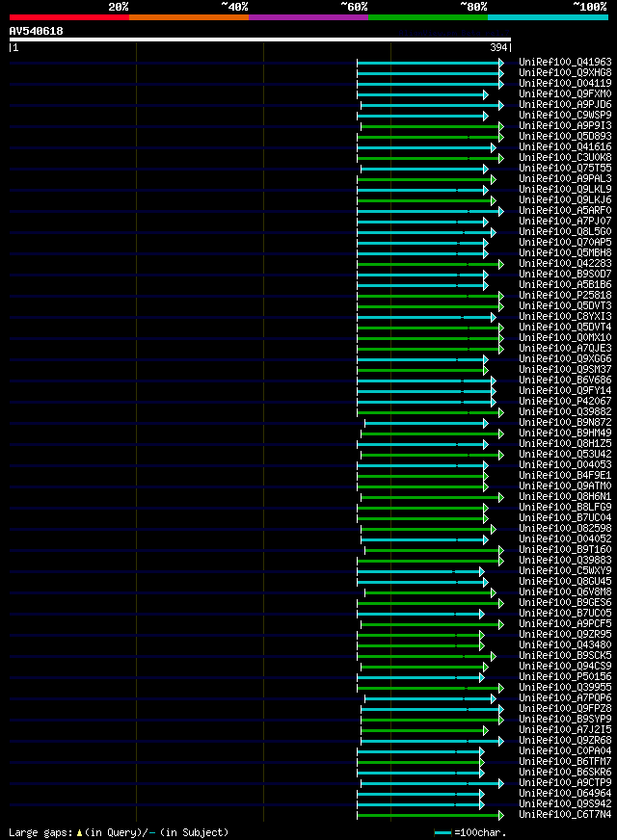Click label UniRef100_Q5DVT4
The height and width of the screenshot is (840, 617).
pyautogui.click(x=565, y=328)
